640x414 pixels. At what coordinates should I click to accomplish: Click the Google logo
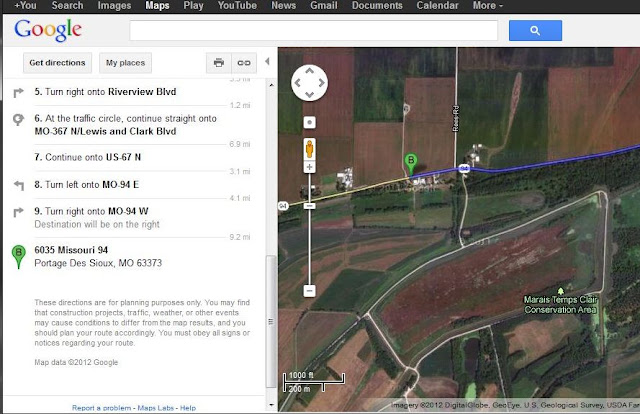tap(48, 30)
